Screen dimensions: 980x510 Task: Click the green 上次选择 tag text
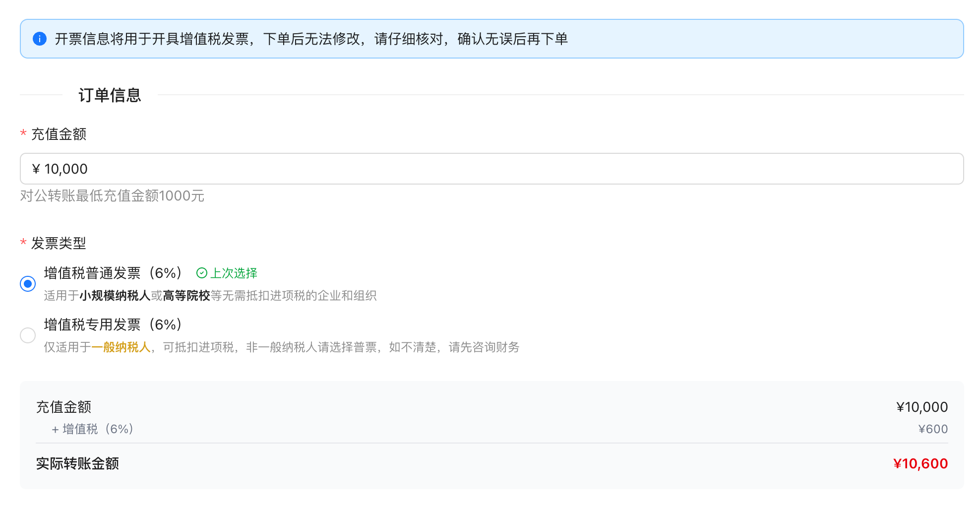point(234,273)
